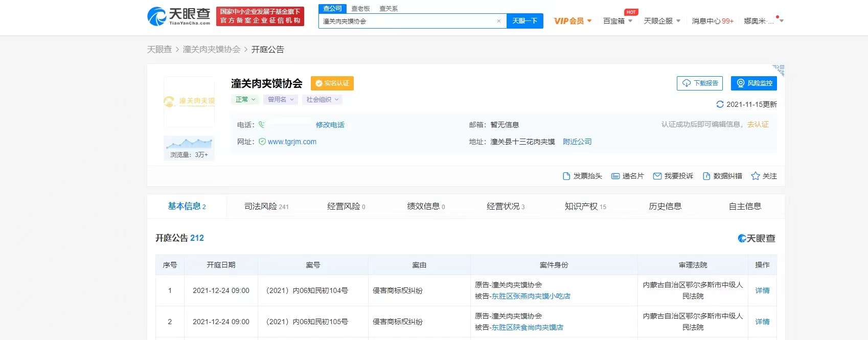
Task: Click the 数据纠错 document icon
Action: (706, 176)
